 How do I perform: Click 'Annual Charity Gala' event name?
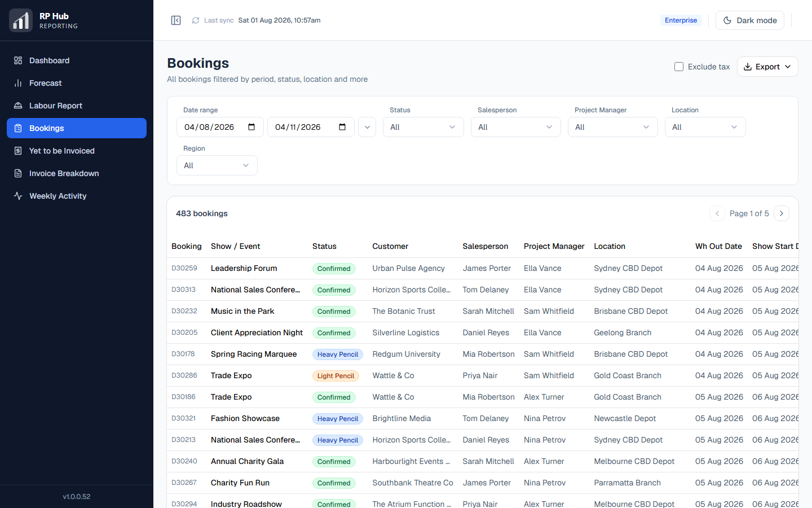pos(248,461)
